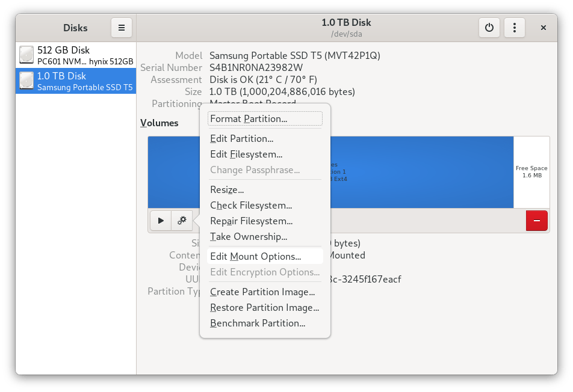Choose Format Partition… from the menu
The image size is (573, 392).
pyautogui.click(x=265, y=119)
